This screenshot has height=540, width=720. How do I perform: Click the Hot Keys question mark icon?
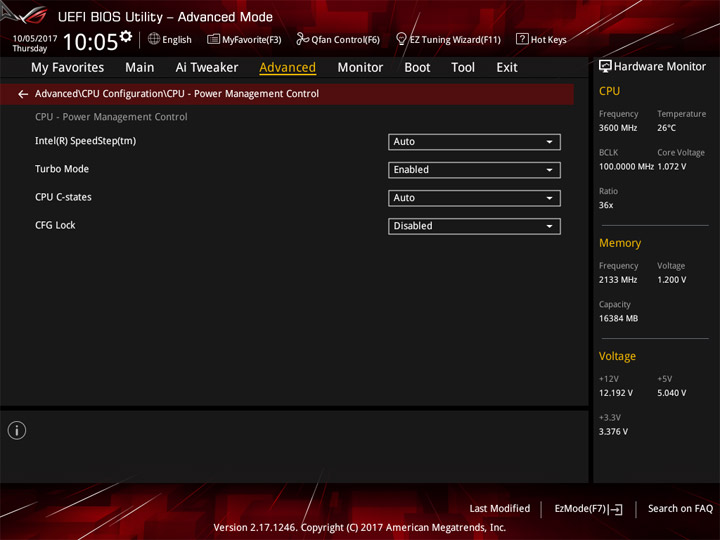(x=522, y=39)
